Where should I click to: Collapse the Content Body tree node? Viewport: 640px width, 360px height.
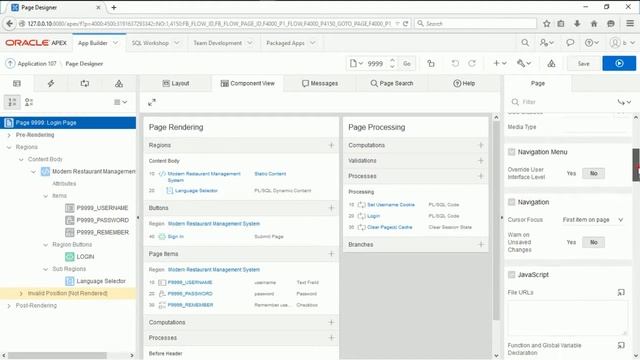click(x=21, y=159)
